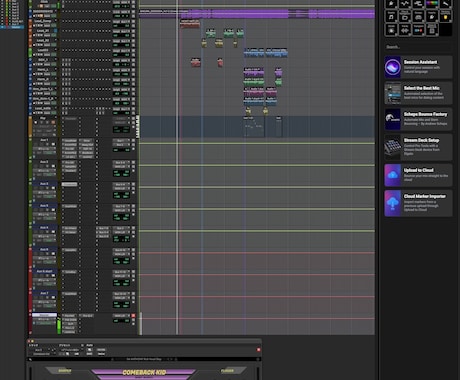Screen dimensions: 460x380
Task: Click the Stream Deck Setup thumbnail
Action: [x=393, y=147]
